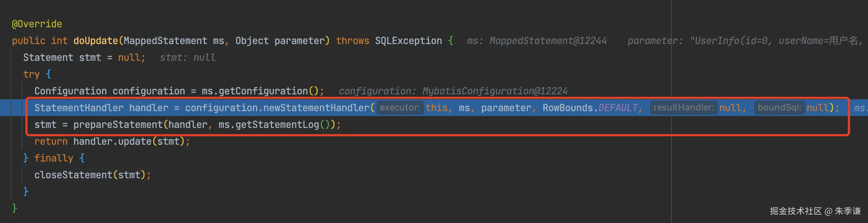Viewport: 868px width, 223px height.
Task: Click the closeStatement method call
Action: tap(73, 175)
